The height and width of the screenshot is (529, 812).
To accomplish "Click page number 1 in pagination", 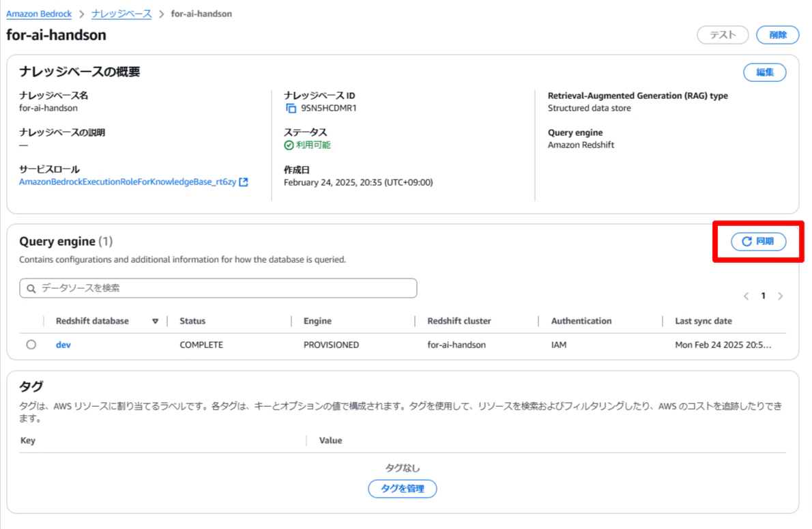I will click(x=764, y=296).
